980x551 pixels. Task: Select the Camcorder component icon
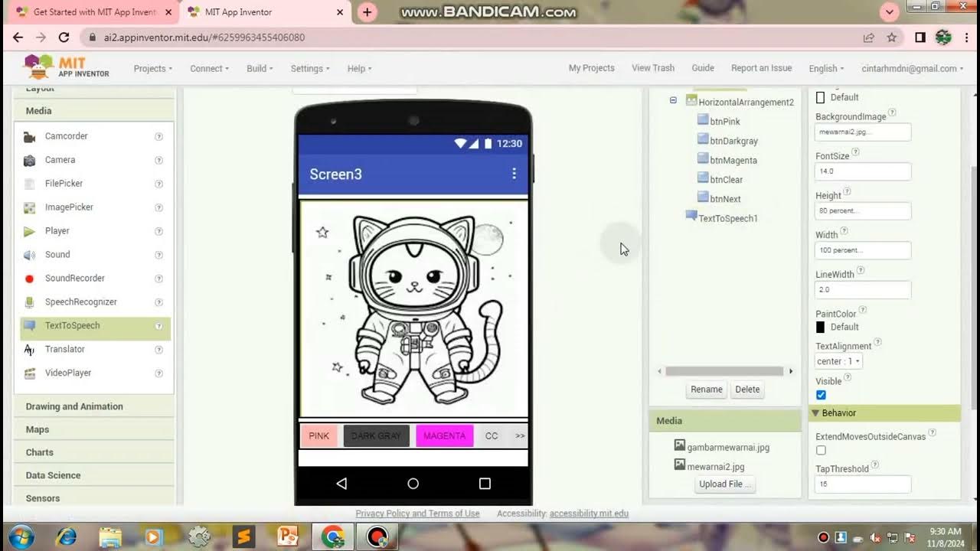pyautogui.click(x=29, y=137)
